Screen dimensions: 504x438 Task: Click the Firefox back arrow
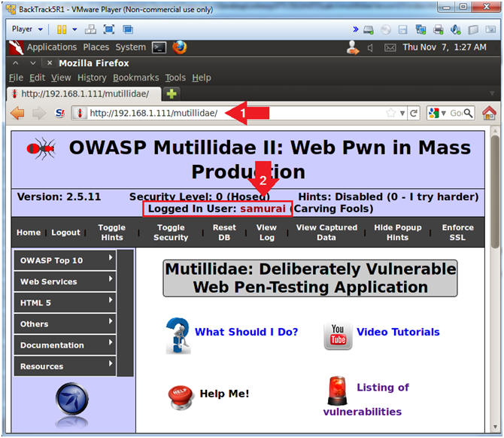[17, 113]
